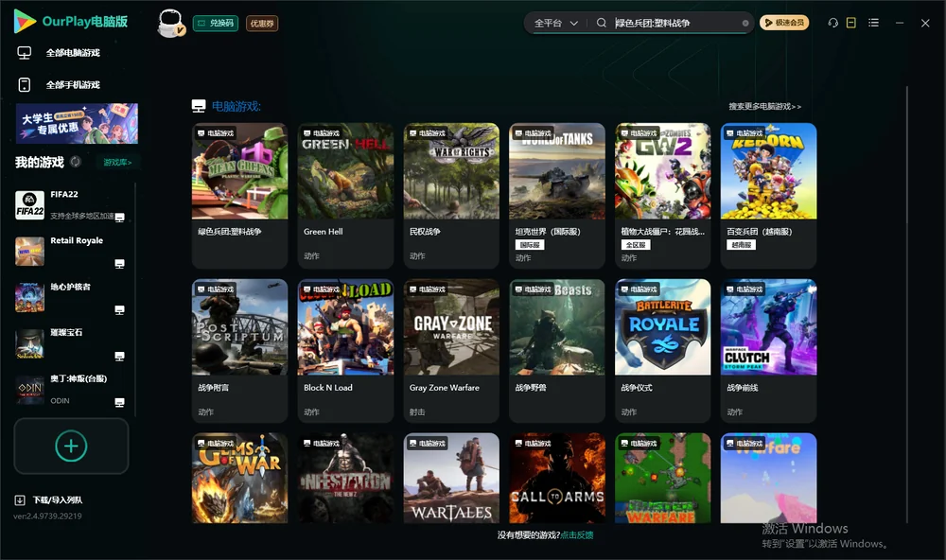
Task: Click the PC icon on 璀璨宝石 row
Action: click(x=119, y=356)
